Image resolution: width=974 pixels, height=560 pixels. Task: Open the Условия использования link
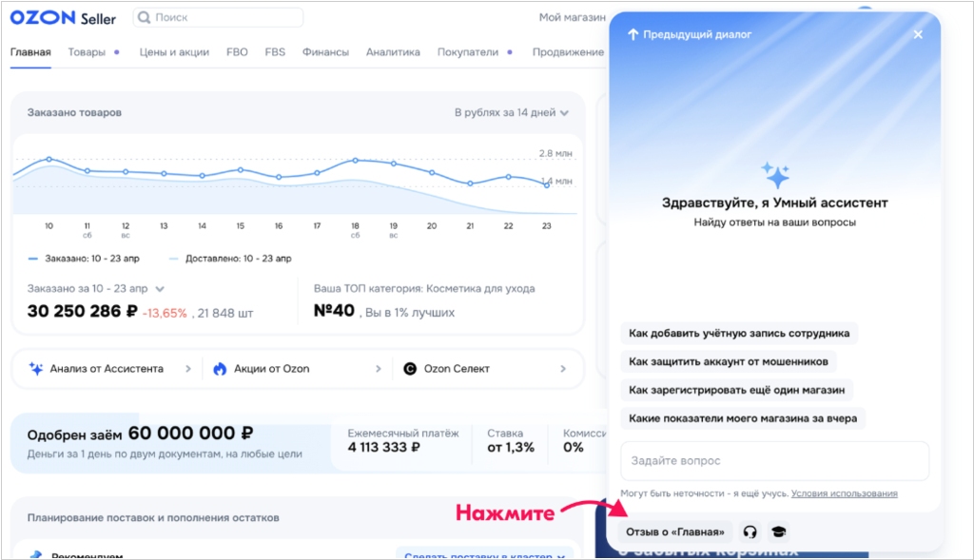point(844,493)
